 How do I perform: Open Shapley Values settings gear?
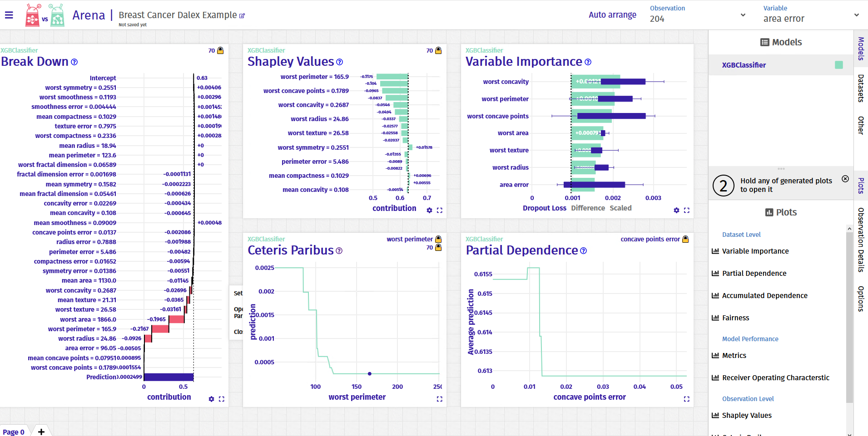[x=429, y=211]
